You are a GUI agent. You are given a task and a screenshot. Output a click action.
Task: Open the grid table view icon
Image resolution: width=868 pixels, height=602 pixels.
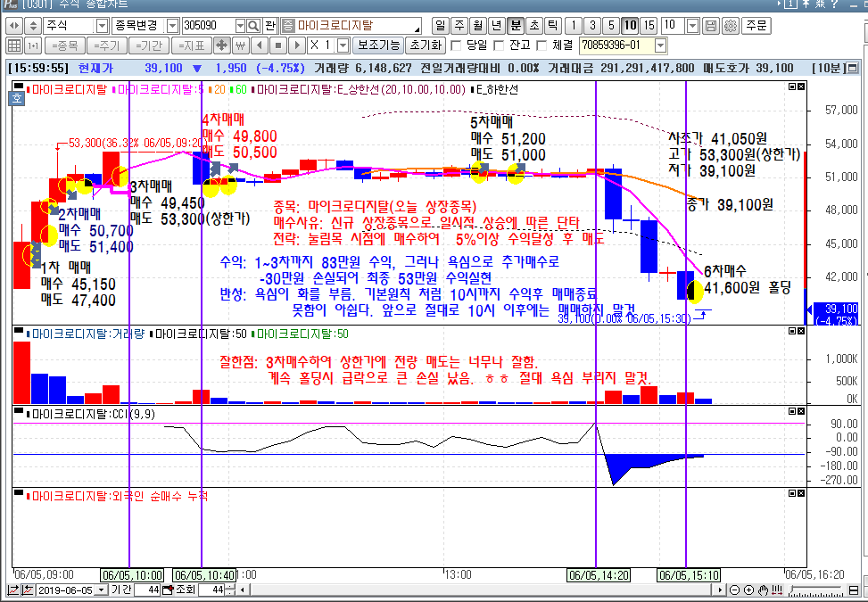pos(14,45)
